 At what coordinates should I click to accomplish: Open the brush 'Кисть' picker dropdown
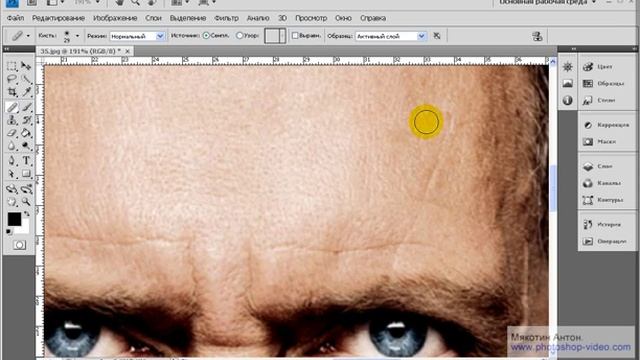click(77, 36)
